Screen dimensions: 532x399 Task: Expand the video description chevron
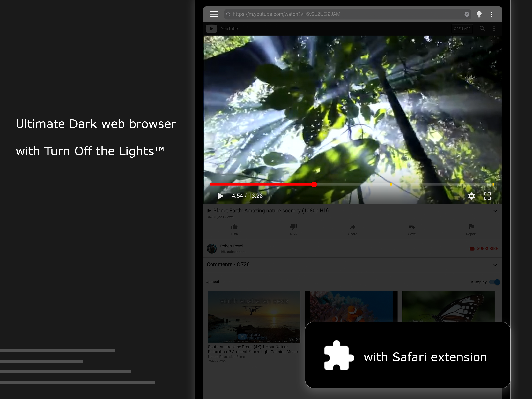click(x=495, y=211)
